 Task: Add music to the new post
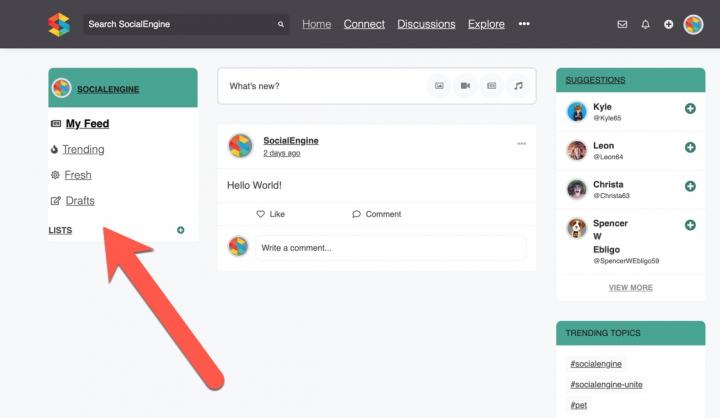pyautogui.click(x=518, y=86)
